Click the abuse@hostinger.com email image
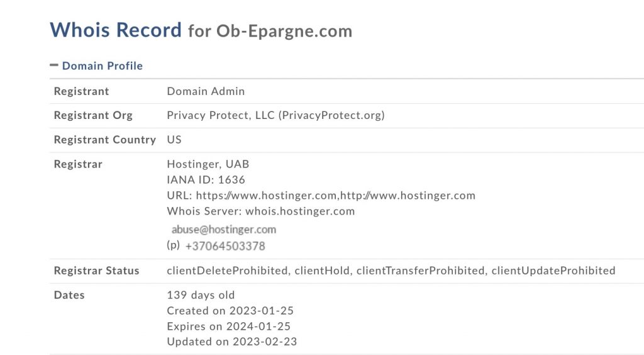This screenshot has width=644, height=355. [x=224, y=229]
